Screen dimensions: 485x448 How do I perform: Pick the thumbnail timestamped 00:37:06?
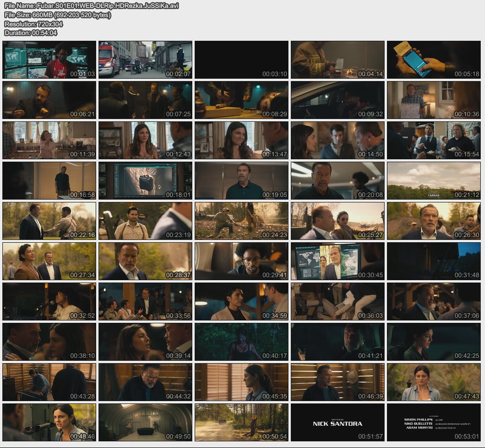(x=434, y=302)
